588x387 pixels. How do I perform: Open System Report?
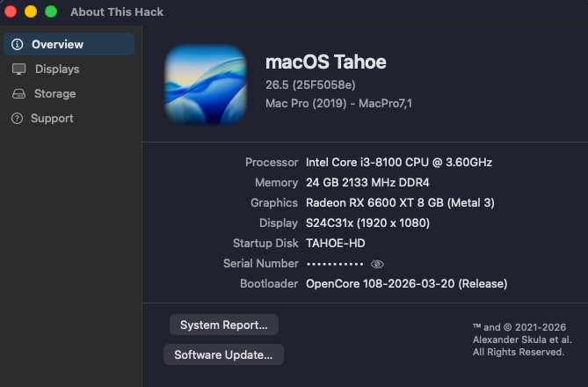[x=224, y=325]
